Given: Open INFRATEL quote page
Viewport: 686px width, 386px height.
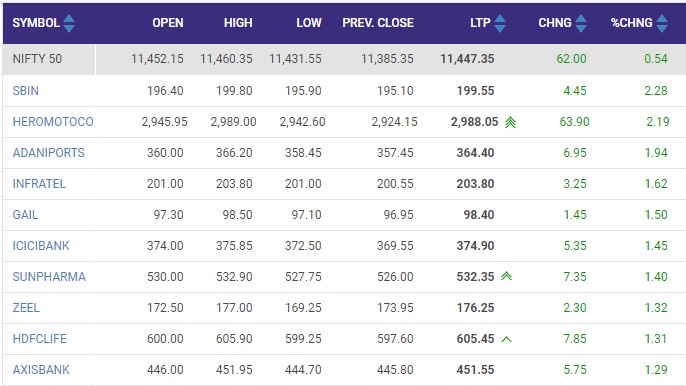Looking at the screenshot, I should [x=39, y=184].
